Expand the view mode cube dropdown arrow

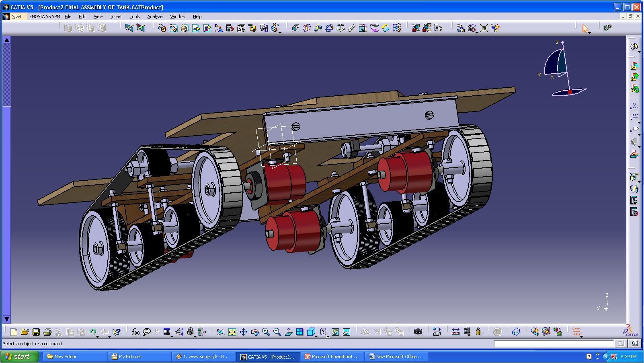pyautogui.click(x=316, y=336)
